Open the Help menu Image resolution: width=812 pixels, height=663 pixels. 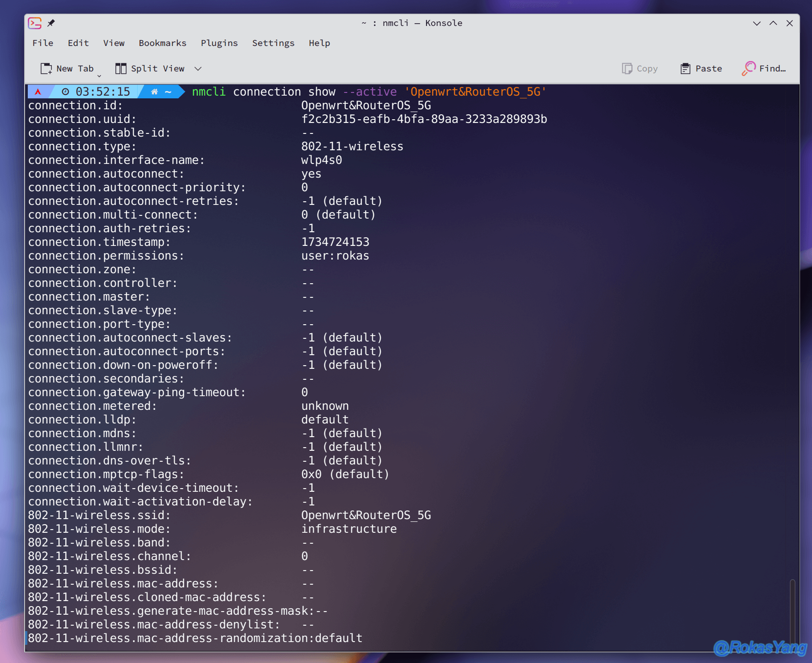click(319, 43)
